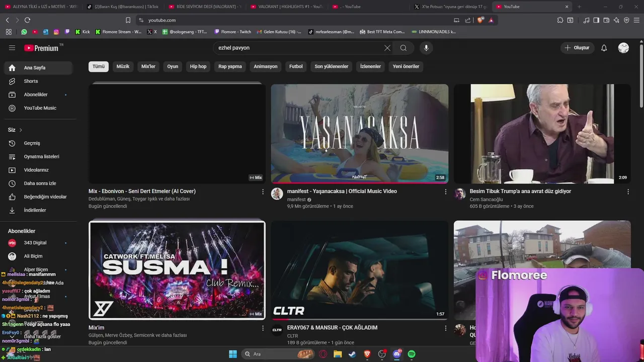Select the Müzik filter chip
644x362 pixels.
[123, 66]
